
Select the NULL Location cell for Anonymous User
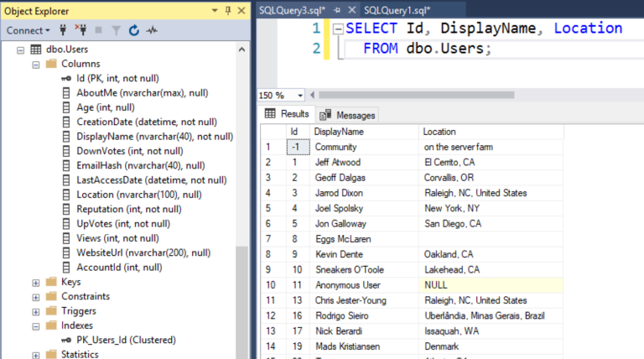pos(436,285)
